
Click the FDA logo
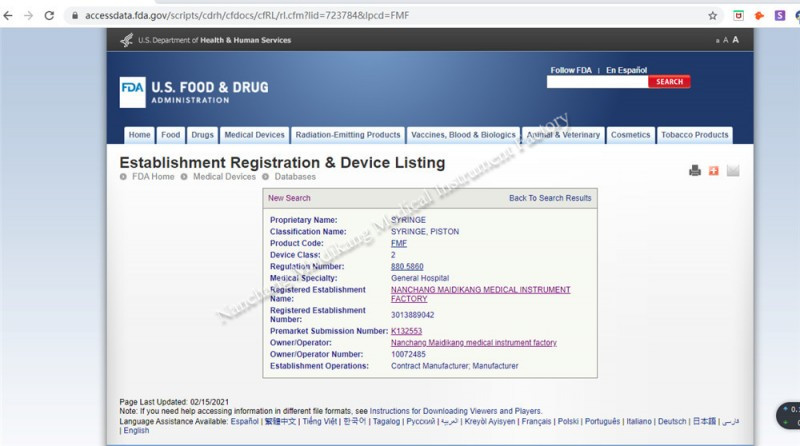pos(133,92)
